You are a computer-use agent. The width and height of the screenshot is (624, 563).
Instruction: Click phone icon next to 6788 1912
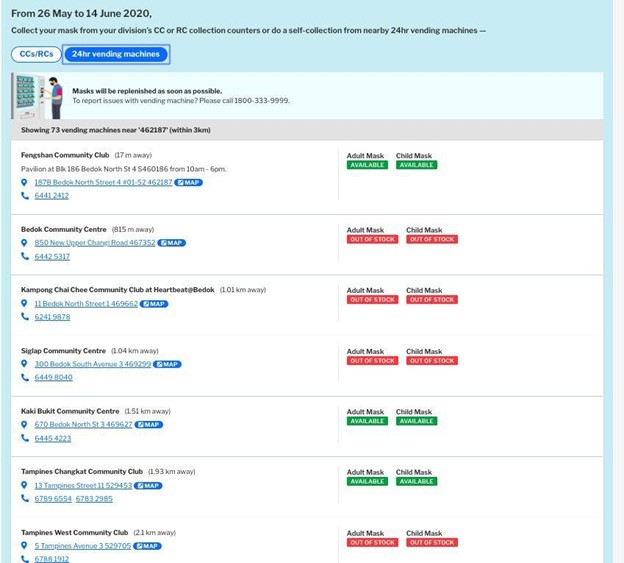click(25, 559)
